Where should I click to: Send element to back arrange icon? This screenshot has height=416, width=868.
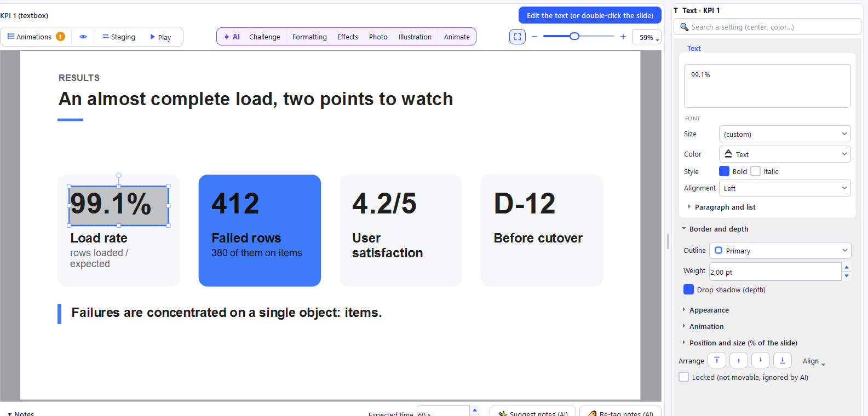pos(783,360)
